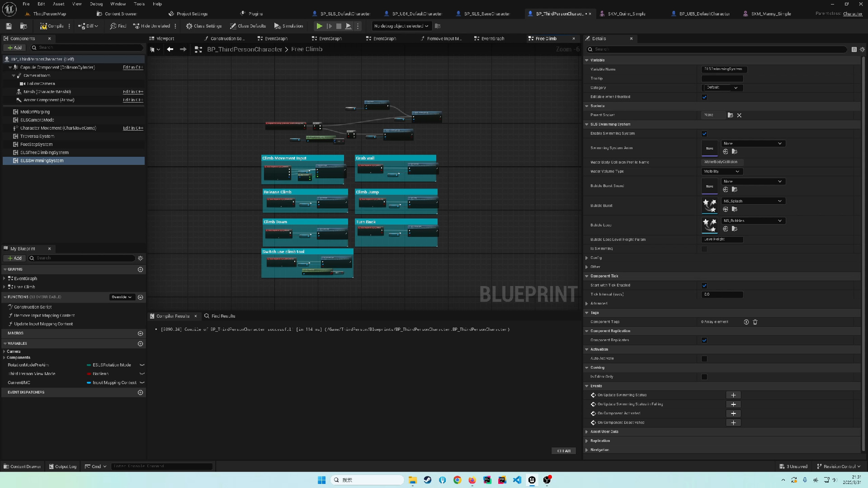Image resolution: width=868 pixels, height=488 pixels.
Task: Add On Update Swimming Status event
Action: pyautogui.click(x=733, y=395)
